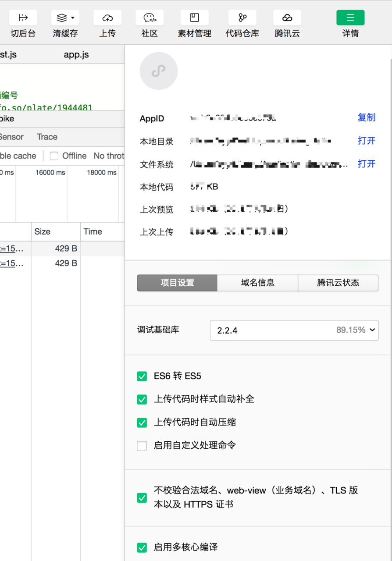Click the 切后台 toolbar icon
Image resolution: width=392 pixels, height=561 pixels.
(x=23, y=18)
